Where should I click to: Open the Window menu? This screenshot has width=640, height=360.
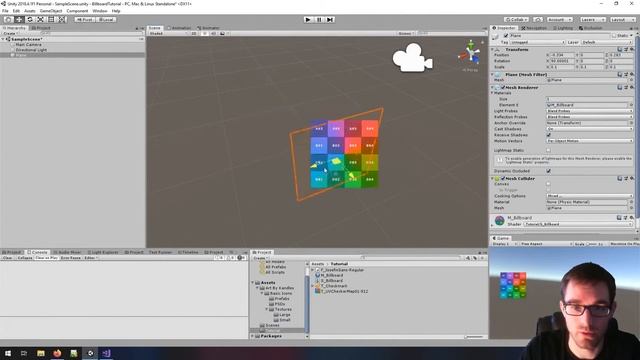point(100,11)
